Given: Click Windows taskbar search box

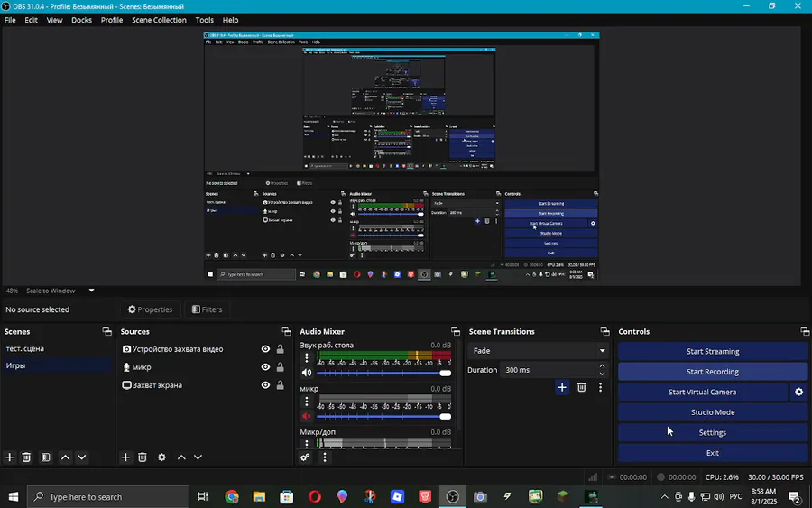Looking at the screenshot, I should [x=107, y=497].
